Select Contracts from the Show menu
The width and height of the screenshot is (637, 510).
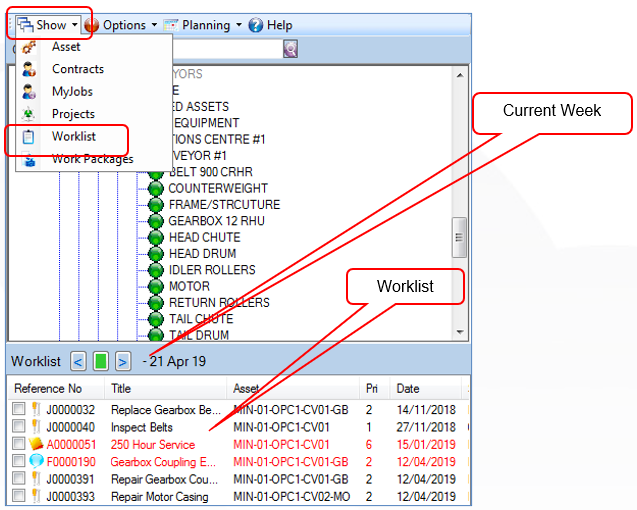pos(93,69)
